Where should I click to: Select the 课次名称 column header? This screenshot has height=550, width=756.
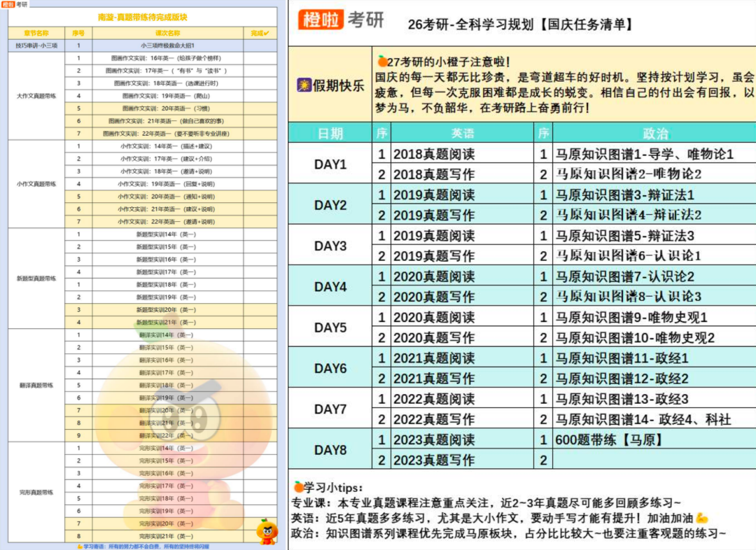pyautogui.click(x=168, y=34)
